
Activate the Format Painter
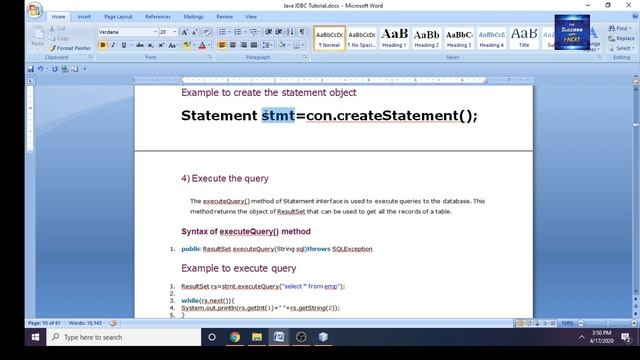point(70,48)
